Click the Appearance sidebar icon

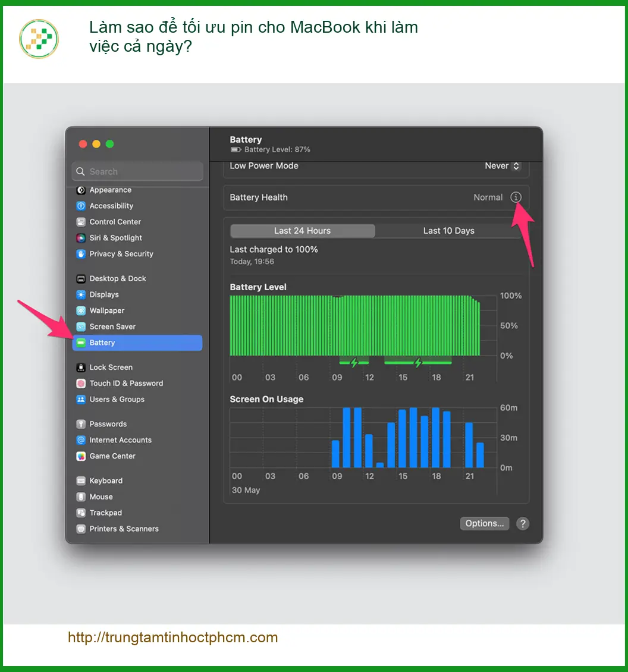tap(81, 190)
